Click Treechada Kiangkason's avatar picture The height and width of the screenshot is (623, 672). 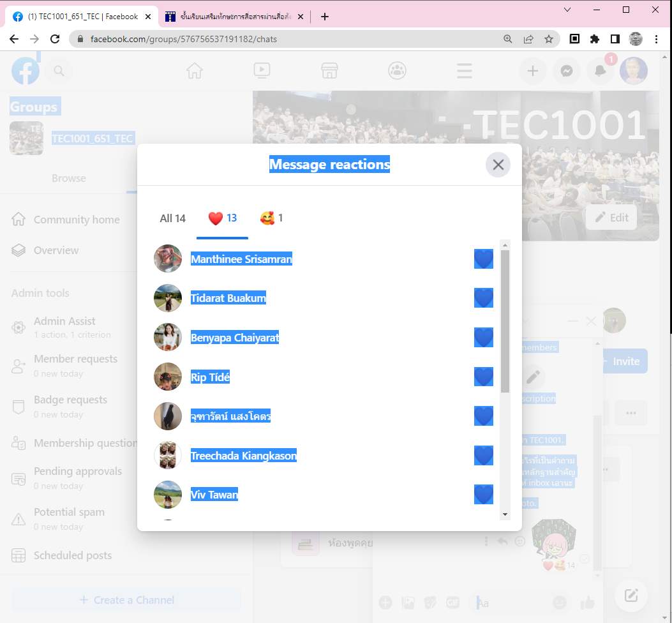click(x=168, y=455)
